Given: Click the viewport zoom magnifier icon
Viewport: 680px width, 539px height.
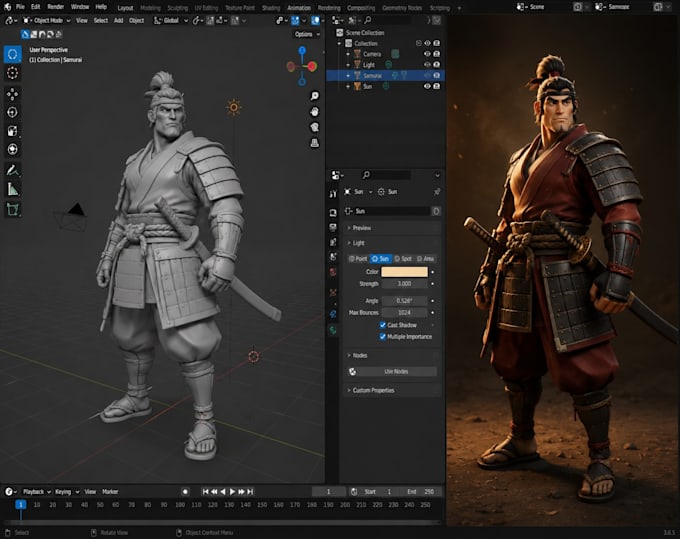Looking at the screenshot, I should (315, 96).
